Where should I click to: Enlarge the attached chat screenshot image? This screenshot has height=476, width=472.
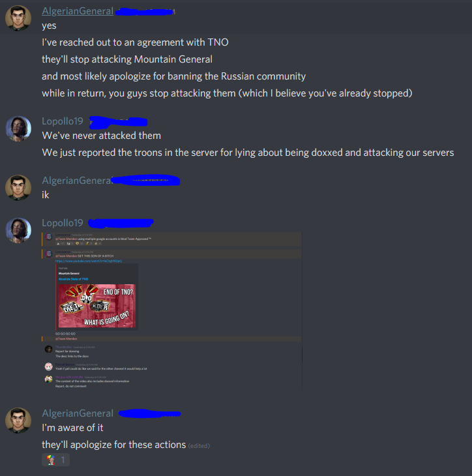tap(172, 311)
